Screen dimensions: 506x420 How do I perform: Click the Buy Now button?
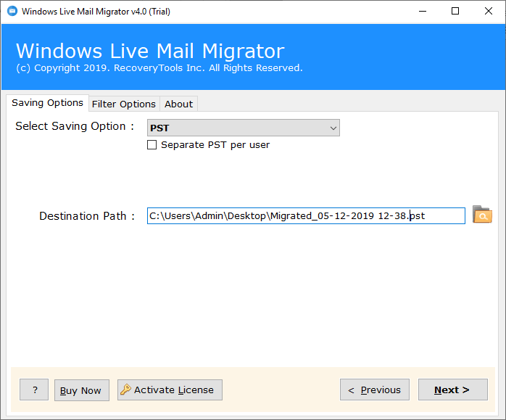tap(82, 390)
